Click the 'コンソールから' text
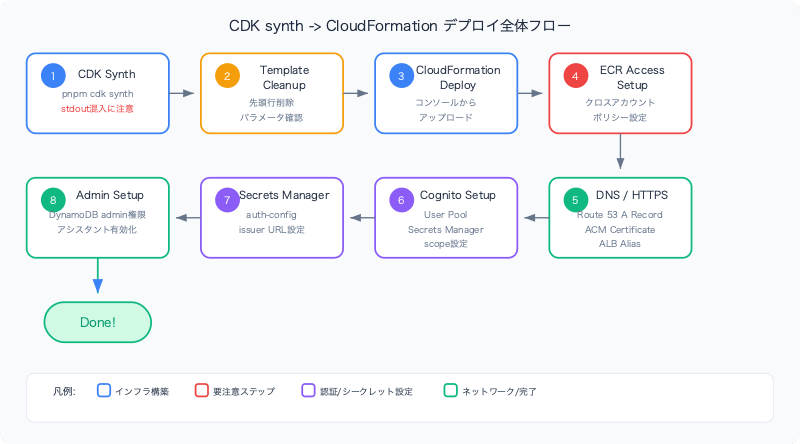Image resolution: width=800 pixels, height=444 pixels. [x=445, y=103]
